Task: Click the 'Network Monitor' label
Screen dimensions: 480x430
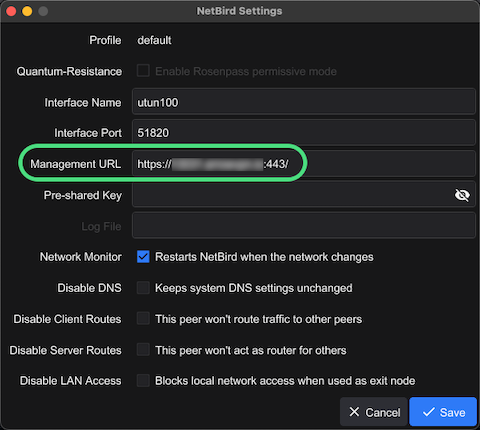Action: point(81,257)
